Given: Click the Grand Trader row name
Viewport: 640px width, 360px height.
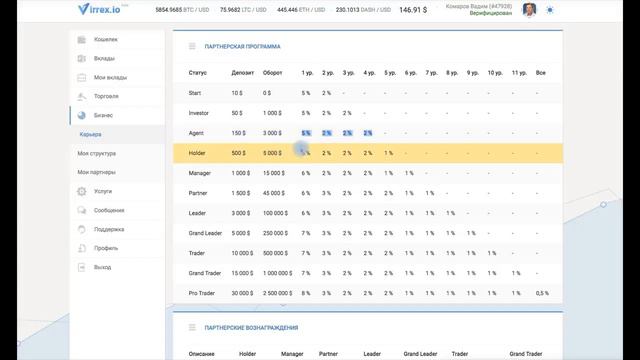Looking at the screenshot, I should click(205, 273).
